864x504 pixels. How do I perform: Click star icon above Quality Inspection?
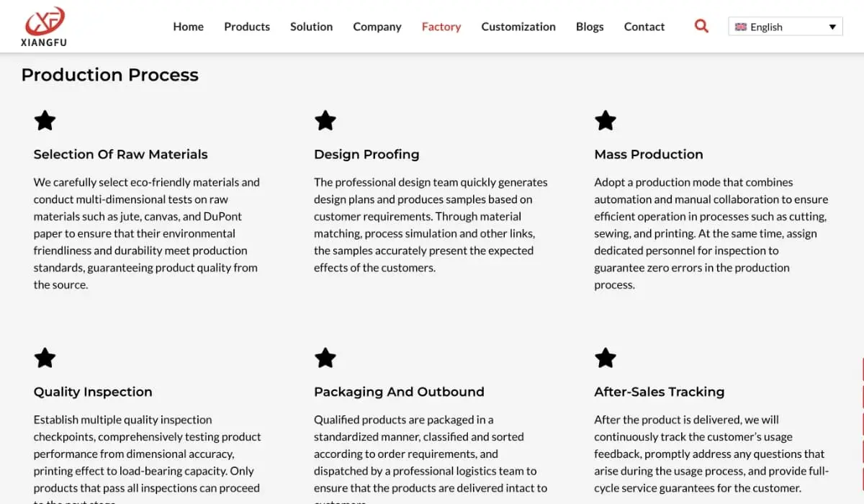pyautogui.click(x=45, y=358)
